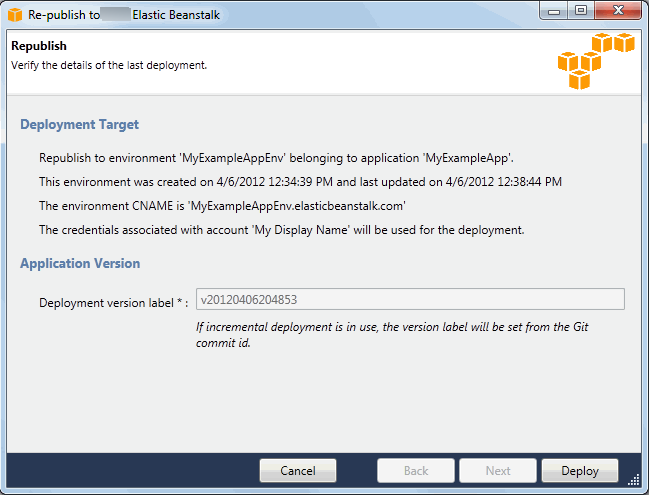649x495 pixels.
Task: Click the disabled Back button
Action: click(416, 471)
